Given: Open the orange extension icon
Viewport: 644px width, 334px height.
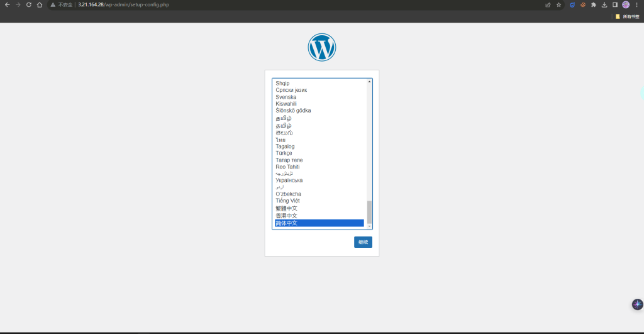Looking at the screenshot, I should 583,5.
